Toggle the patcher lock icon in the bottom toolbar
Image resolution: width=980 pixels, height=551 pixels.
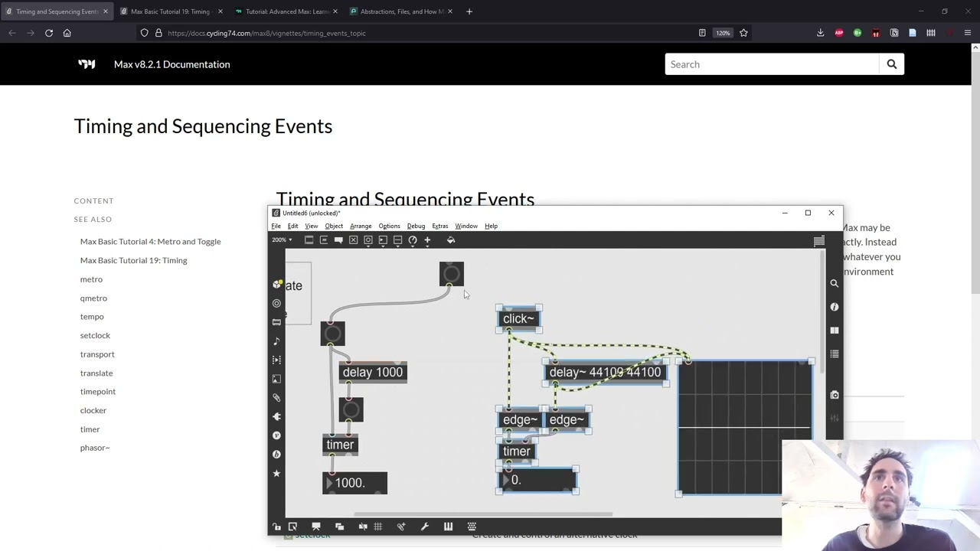click(276, 527)
